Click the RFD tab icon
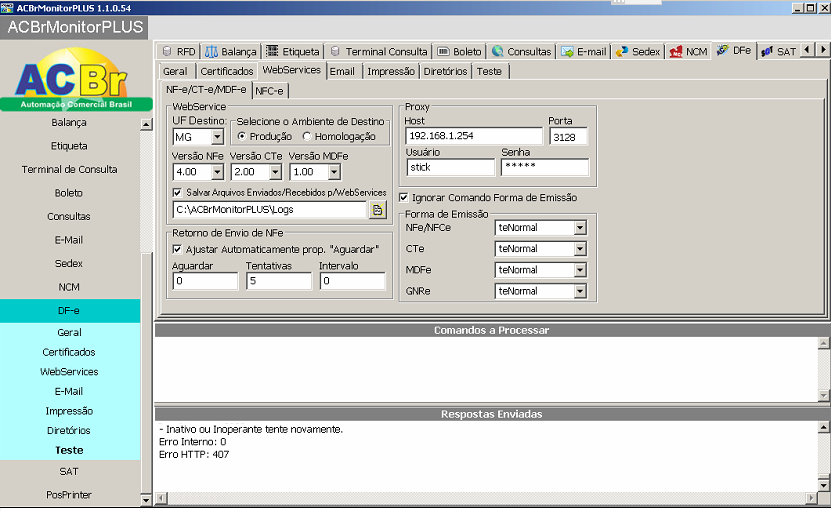831x511 pixels. coord(167,51)
